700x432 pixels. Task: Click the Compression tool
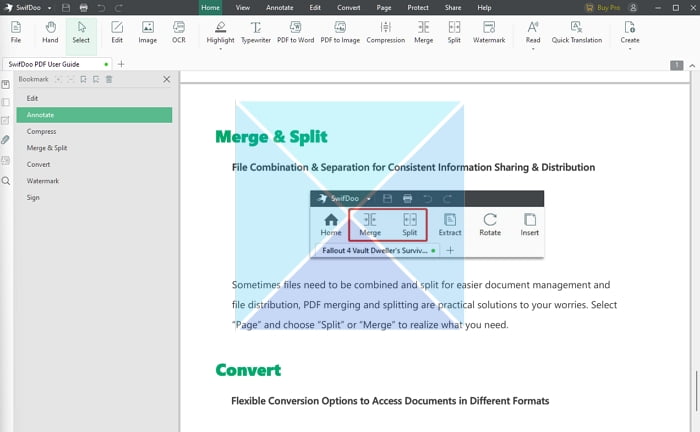pos(386,33)
